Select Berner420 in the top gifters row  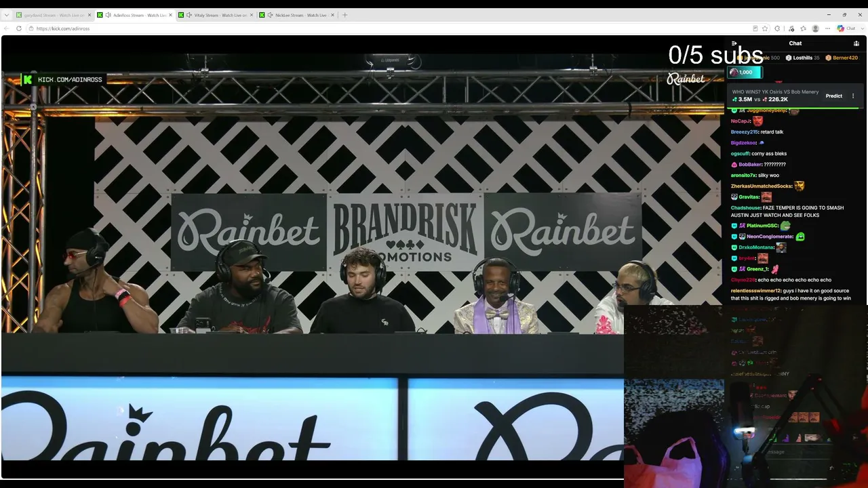(x=842, y=58)
